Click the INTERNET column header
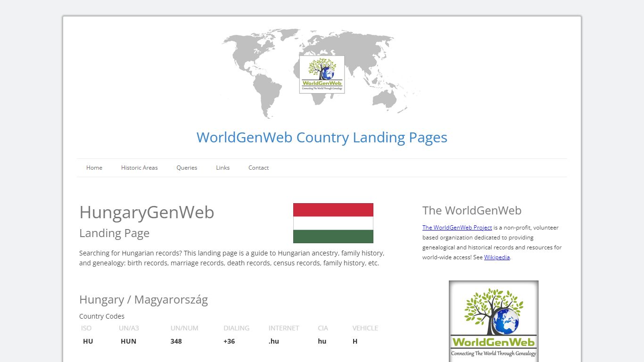644x362 pixels. pyautogui.click(x=284, y=328)
